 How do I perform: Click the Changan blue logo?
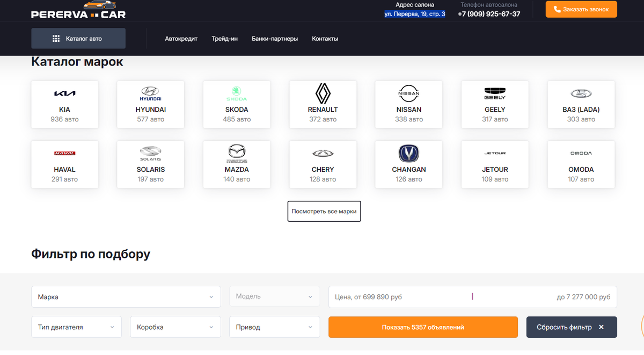(408, 154)
